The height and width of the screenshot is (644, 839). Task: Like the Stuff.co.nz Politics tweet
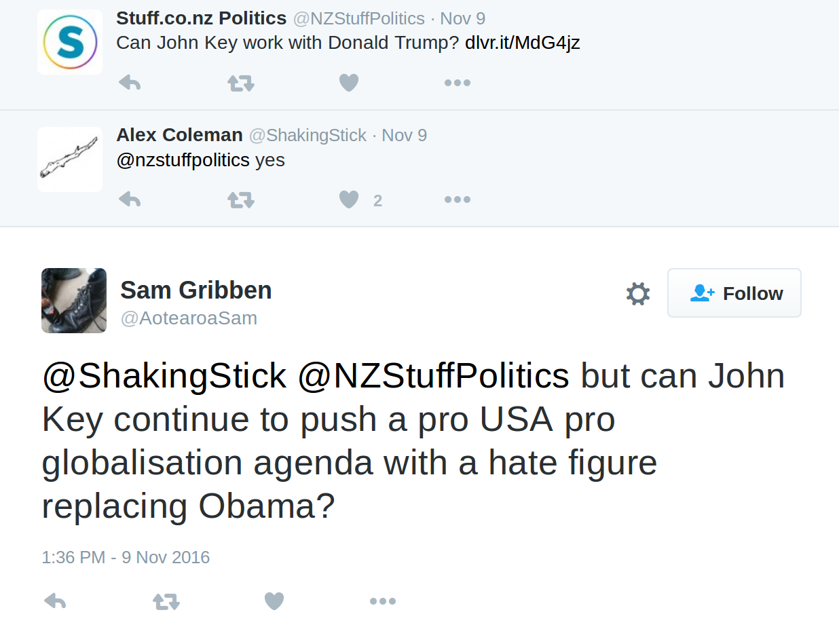(x=349, y=83)
